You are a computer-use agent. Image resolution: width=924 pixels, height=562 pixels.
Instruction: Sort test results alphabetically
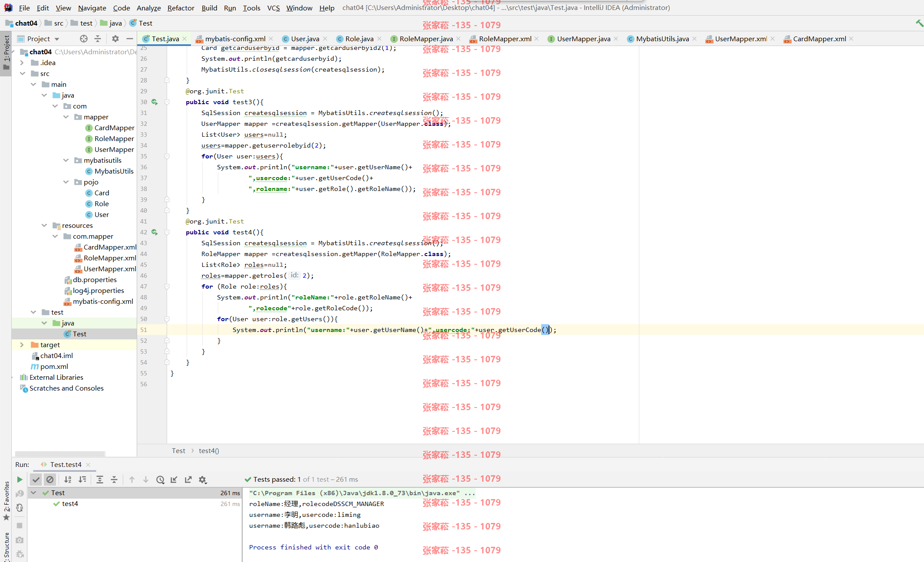point(68,480)
